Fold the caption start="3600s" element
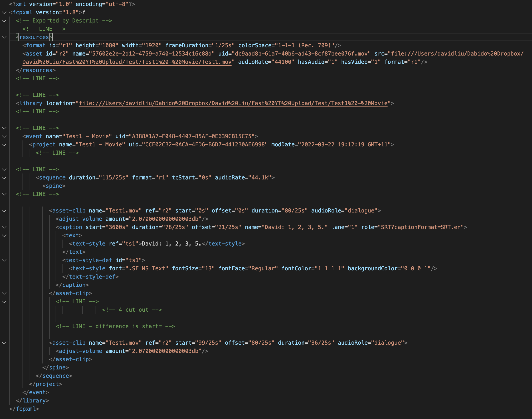The height and width of the screenshot is (419, 532). 4,227
